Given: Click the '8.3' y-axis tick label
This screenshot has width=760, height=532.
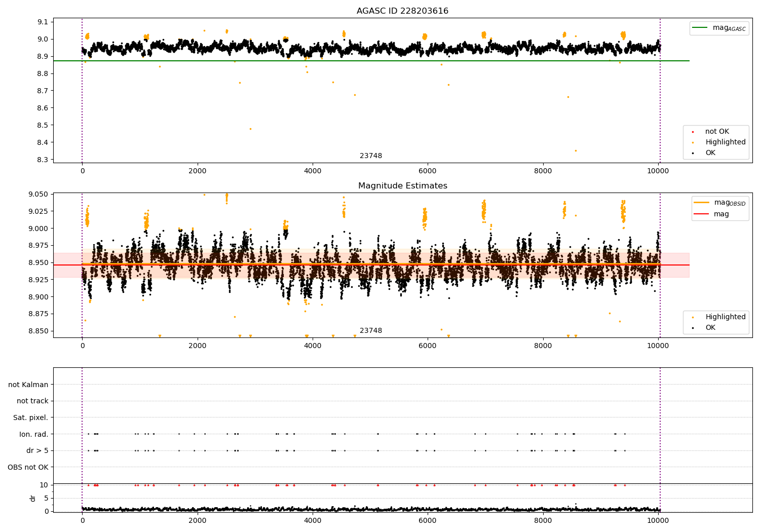Looking at the screenshot, I should tap(43, 160).
